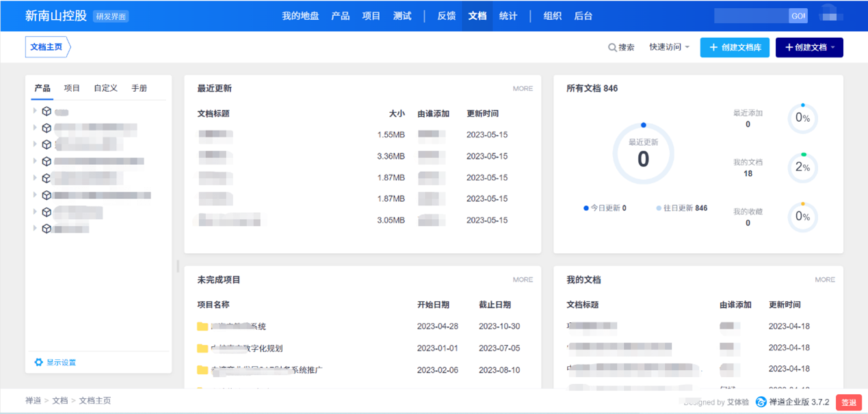868x414 pixels.
Task: Open the 创建文档 dropdown button
Action: (x=809, y=47)
